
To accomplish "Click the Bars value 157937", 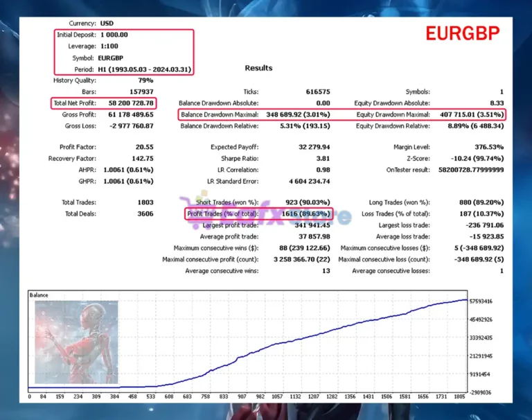I will point(141,91).
